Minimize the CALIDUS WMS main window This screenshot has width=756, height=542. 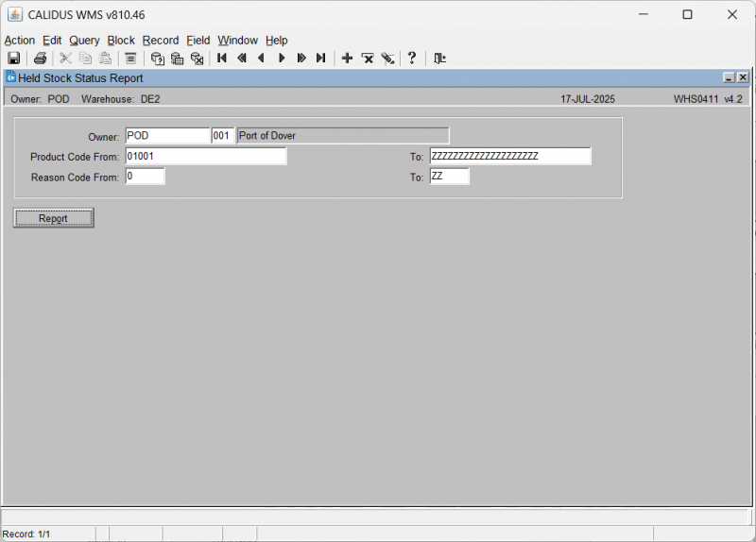point(644,14)
